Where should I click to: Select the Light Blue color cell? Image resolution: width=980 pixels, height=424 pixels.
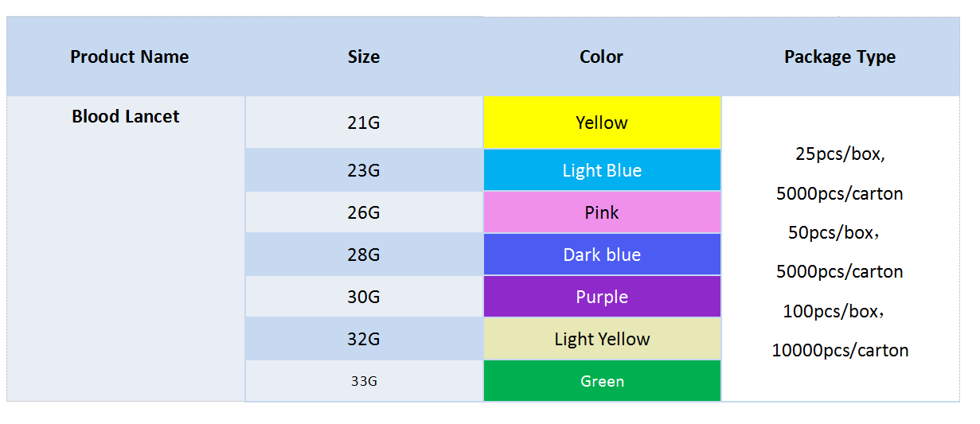click(602, 170)
